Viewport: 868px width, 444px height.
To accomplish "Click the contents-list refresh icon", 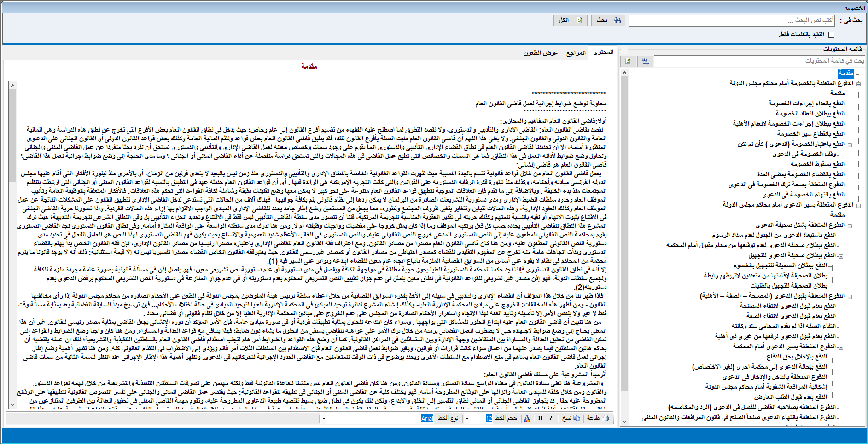I will tap(628, 61).
